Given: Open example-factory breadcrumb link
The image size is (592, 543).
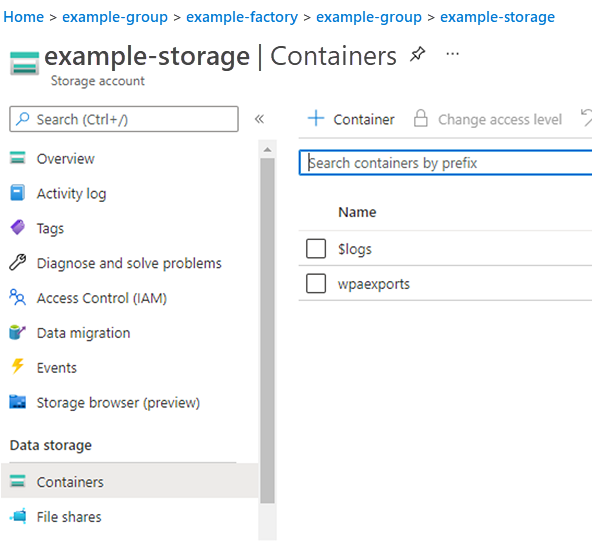Looking at the screenshot, I should point(242,17).
